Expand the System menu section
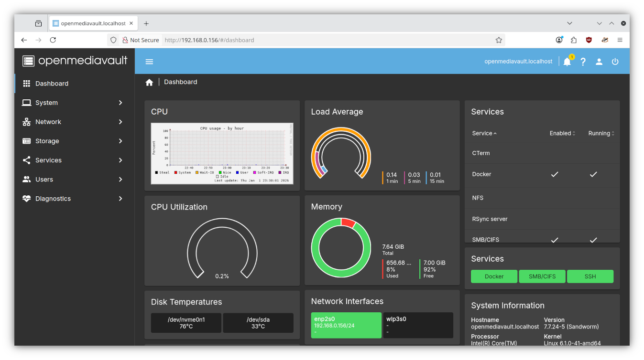 point(74,103)
